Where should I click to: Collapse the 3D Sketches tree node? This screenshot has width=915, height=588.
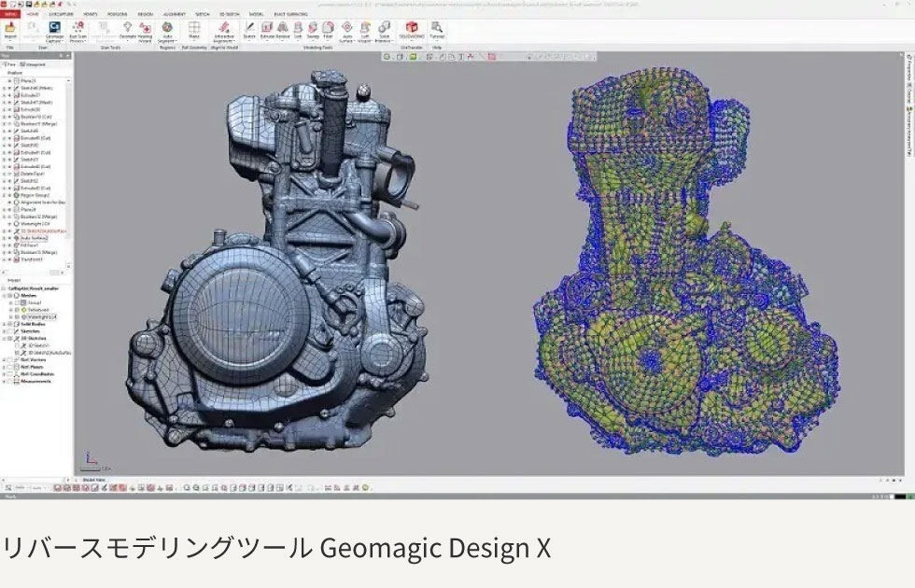point(4,338)
